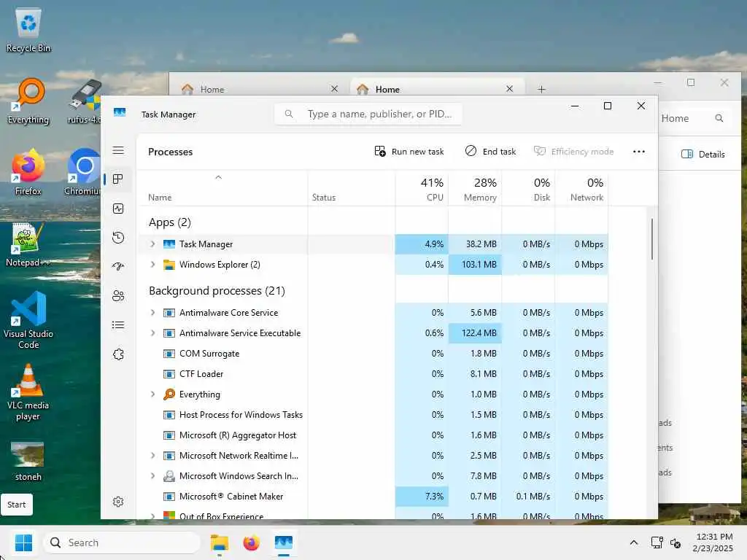The image size is (747, 560).
Task: Select VLC media player desktop shortcut
Action: pos(28,392)
